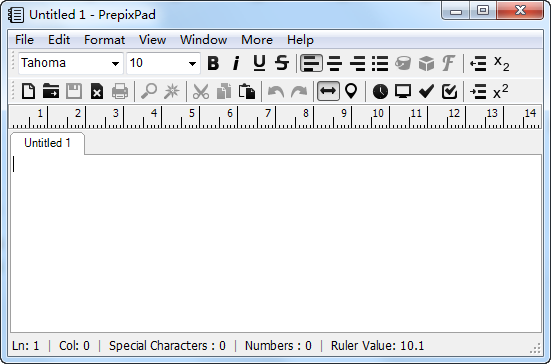Align text to the right

click(357, 63)
